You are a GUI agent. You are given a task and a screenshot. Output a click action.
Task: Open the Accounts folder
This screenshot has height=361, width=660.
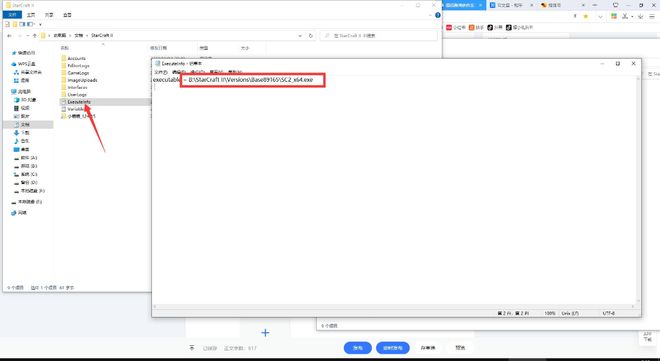pos(76,58)
